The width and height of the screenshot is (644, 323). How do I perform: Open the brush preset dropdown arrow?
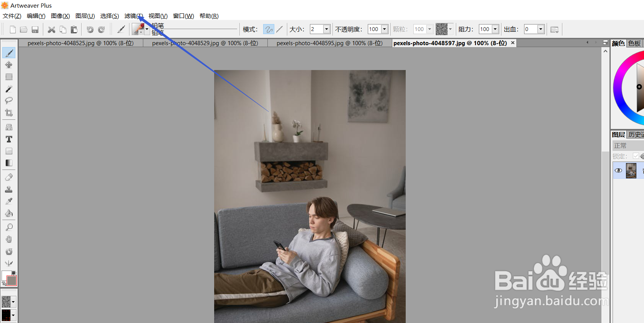[x=147, y=29]
